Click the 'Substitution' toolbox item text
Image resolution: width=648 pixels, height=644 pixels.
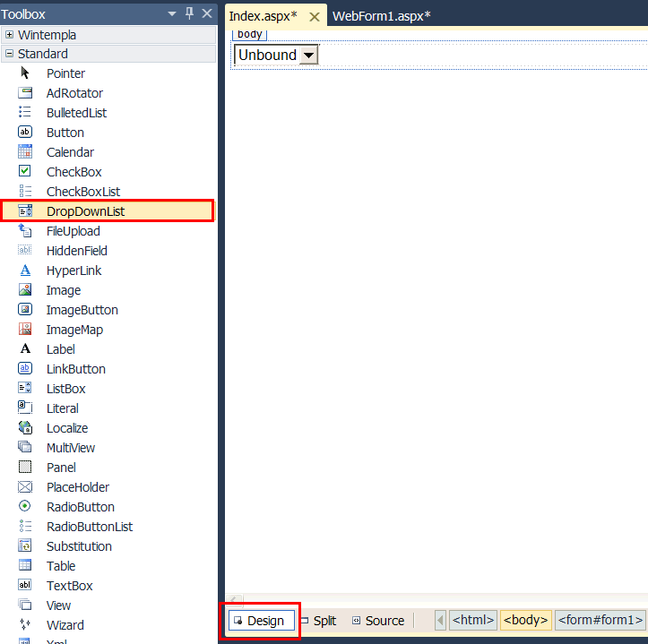coord(80,546)
